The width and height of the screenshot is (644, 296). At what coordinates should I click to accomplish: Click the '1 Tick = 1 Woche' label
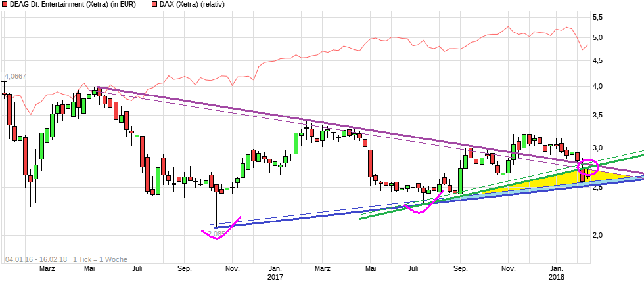click(x=100, y=259)
